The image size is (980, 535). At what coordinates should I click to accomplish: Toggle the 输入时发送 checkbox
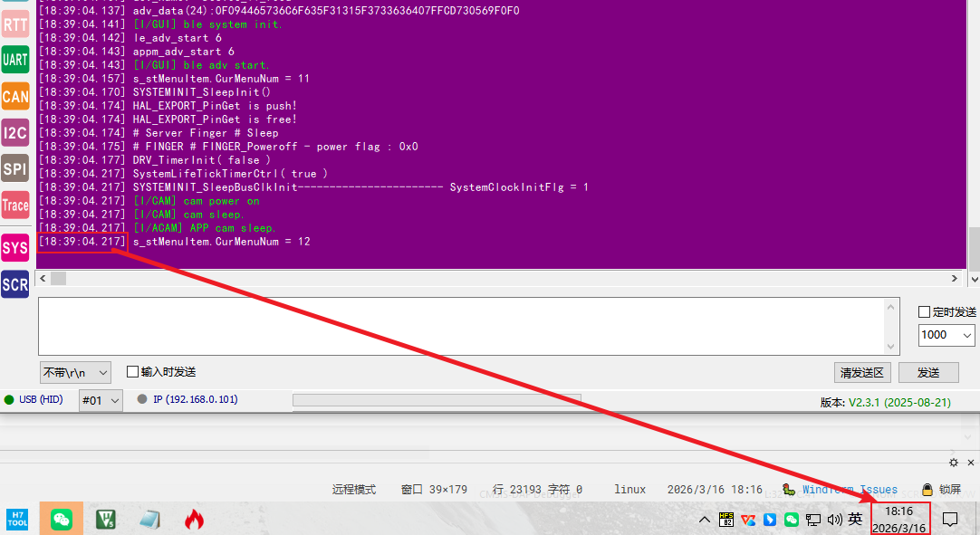tap(133, 372)
